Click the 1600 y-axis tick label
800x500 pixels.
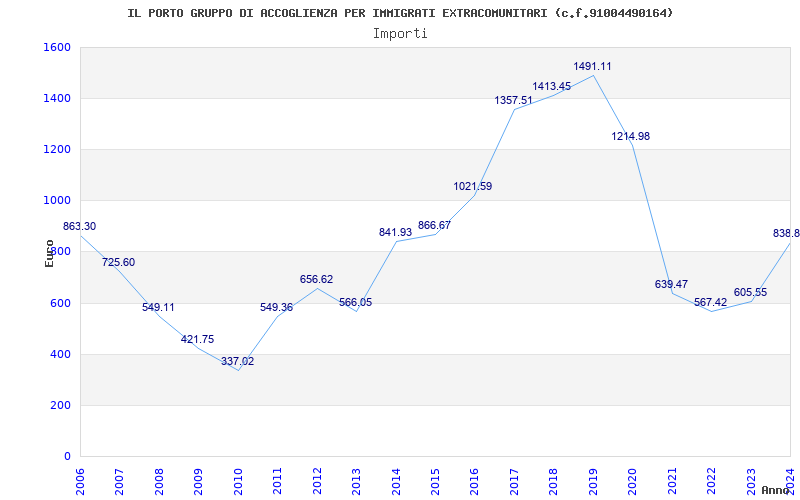click(x=57, y=47)
